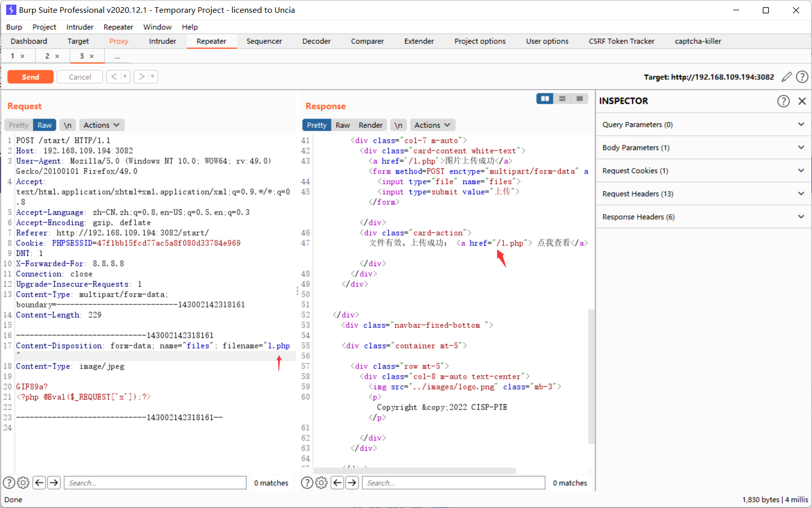Switch request view to Raw
This screenshot has height=508, width=812.
click(x=45, y=125)
